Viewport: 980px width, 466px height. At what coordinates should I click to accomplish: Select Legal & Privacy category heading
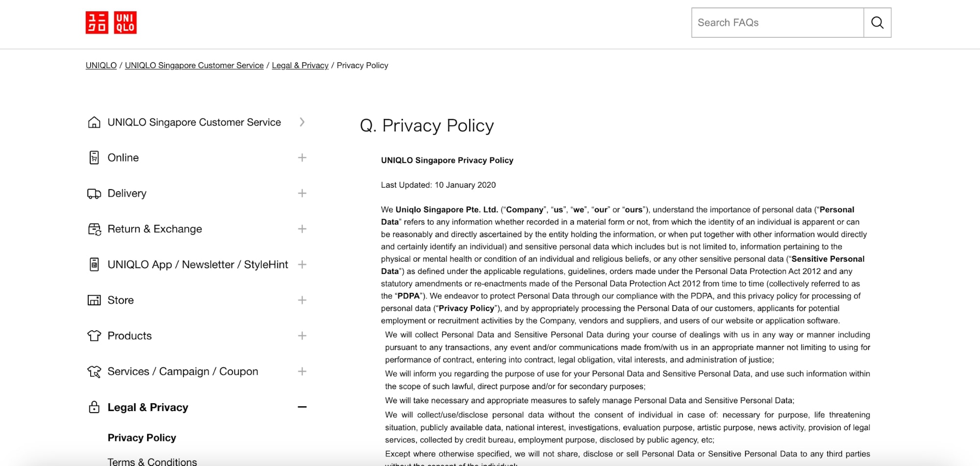(x=148, y=407)
